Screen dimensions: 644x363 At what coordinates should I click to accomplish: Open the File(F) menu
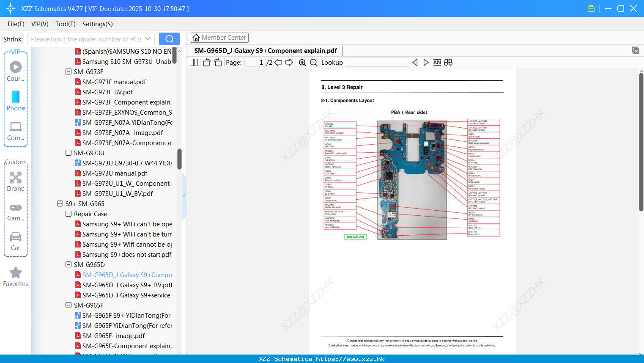[16, 24]
